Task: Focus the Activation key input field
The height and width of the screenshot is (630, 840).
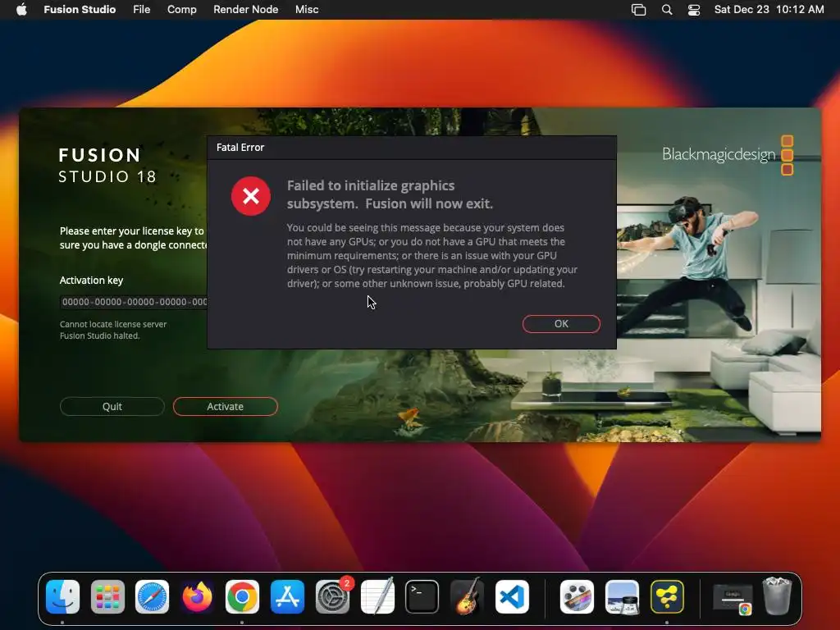Action: pos(134,302)
